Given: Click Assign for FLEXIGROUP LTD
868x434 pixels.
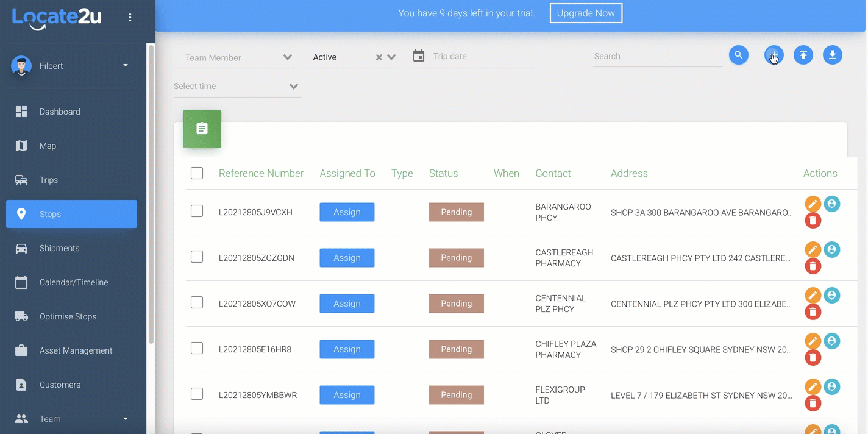Looking at the screenshot, I should coord(347,395).
